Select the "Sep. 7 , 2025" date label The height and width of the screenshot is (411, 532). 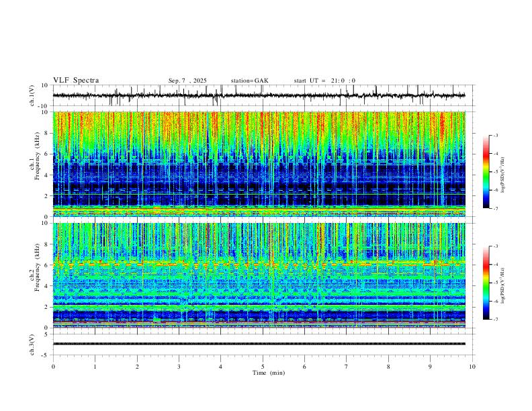pos(187,81)
